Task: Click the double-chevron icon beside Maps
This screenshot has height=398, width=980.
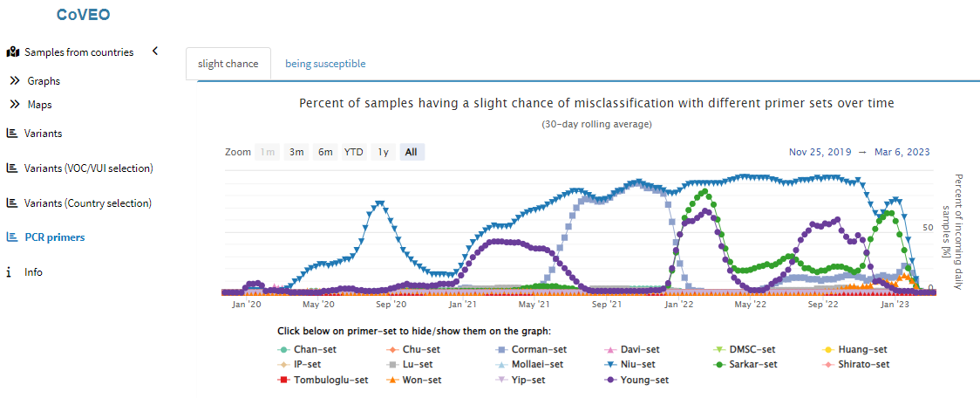Action: (15, 105)
